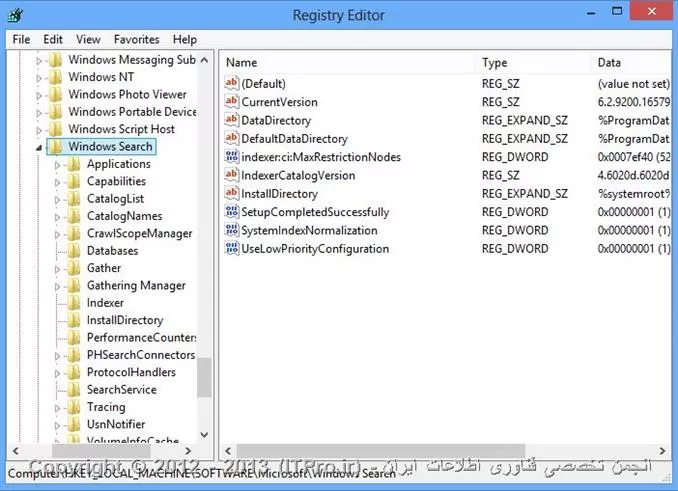This screenshot has height=491, width=678.
Task: Click tree pane scroll right arrow
Action: pyautogui.click(x=188, y=451)
